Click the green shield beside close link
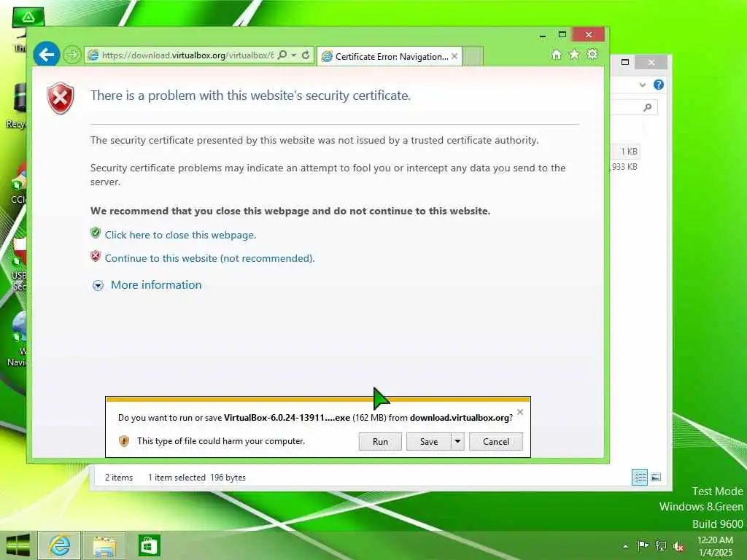 point(96,233)
